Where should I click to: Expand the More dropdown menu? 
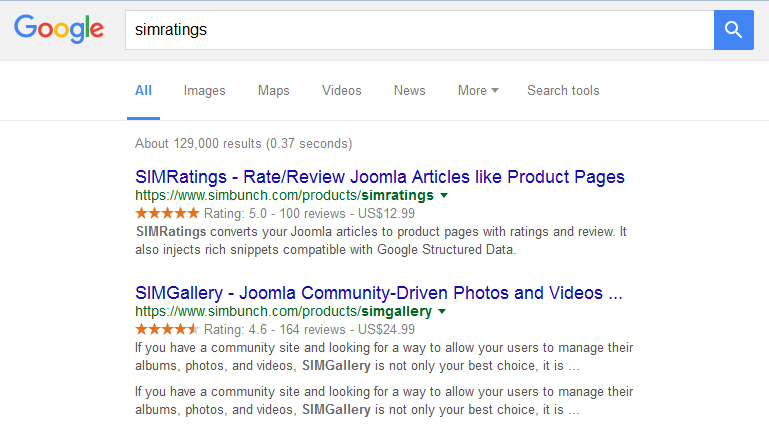pos(478,91)
